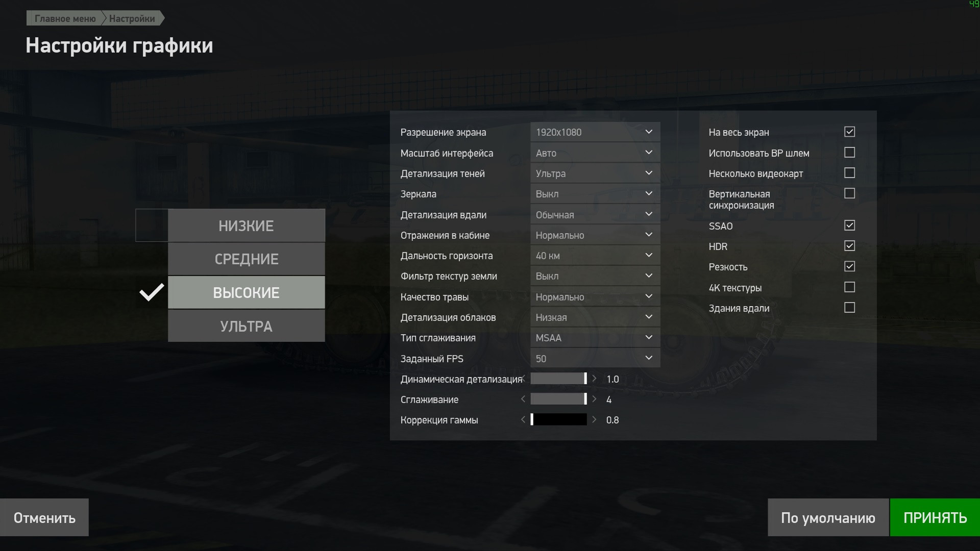980x551 pixels.
Task: Disable HDR checkbox
Action: tap(849, 246)
